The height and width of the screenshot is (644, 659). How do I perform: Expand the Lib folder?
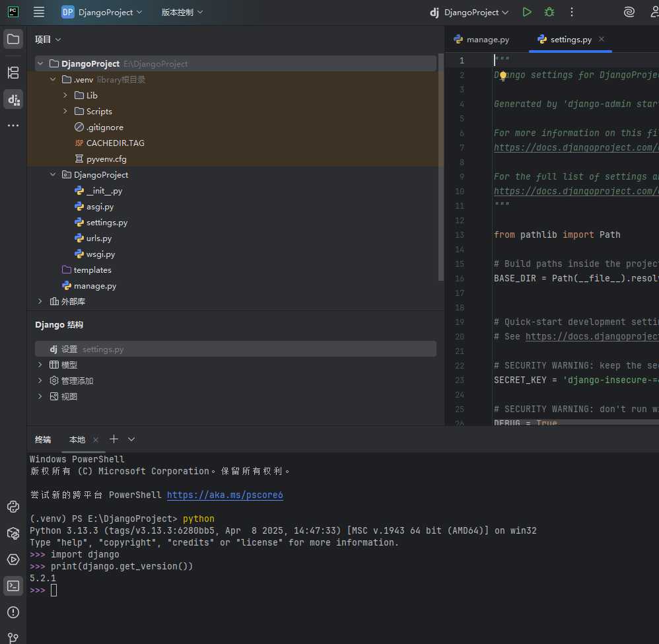point(65,95)
